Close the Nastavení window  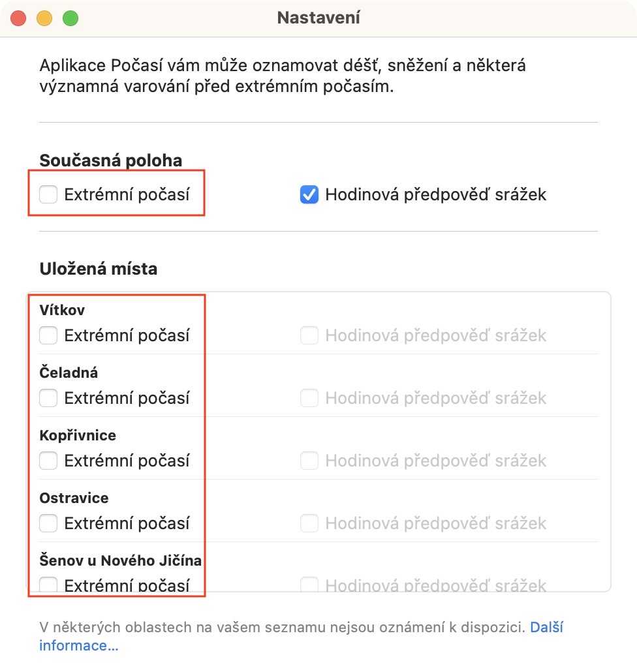18,18
